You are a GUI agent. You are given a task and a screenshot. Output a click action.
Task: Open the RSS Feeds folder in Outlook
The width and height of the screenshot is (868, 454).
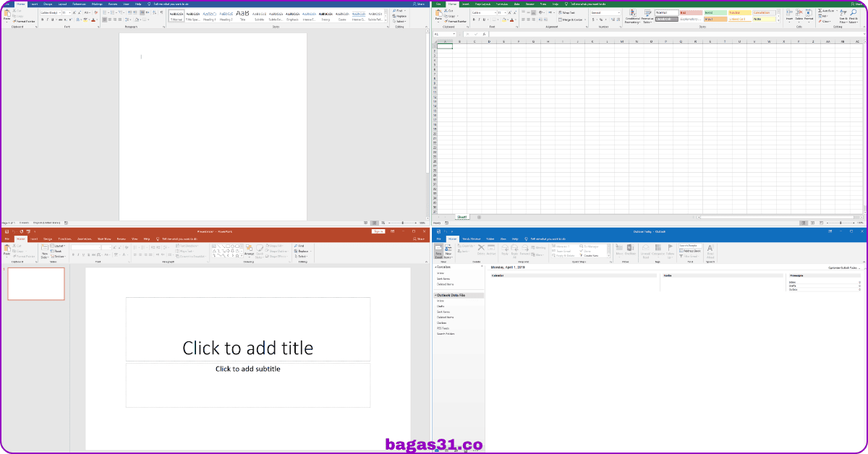pos(441,328)
